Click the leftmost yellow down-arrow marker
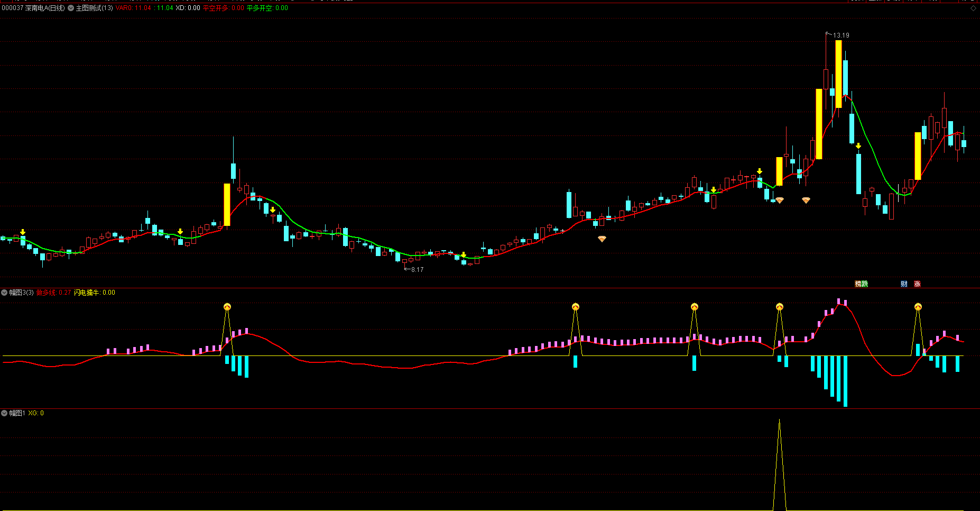This screenshot has width=980, height=511. (x=23, y=232)
